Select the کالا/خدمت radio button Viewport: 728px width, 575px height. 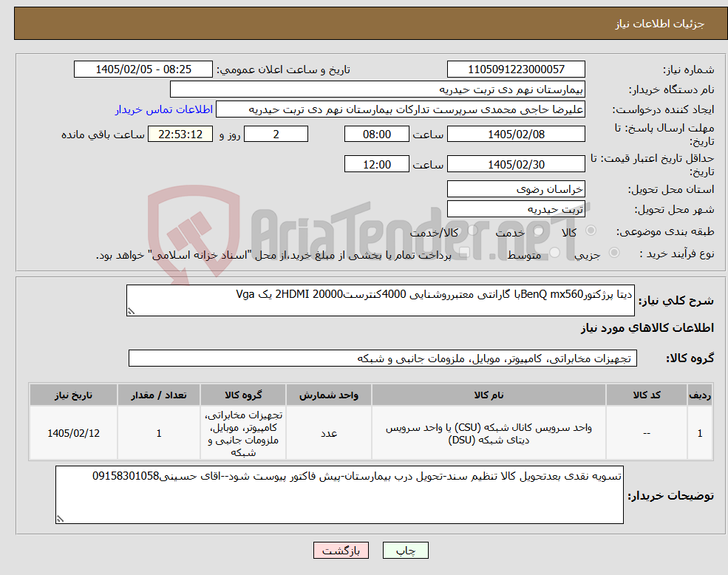coord(472,231)
